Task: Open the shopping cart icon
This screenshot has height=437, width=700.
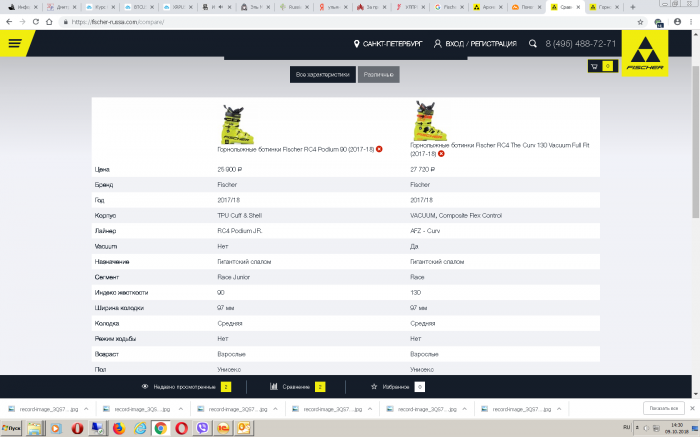Action: [594, 67]
